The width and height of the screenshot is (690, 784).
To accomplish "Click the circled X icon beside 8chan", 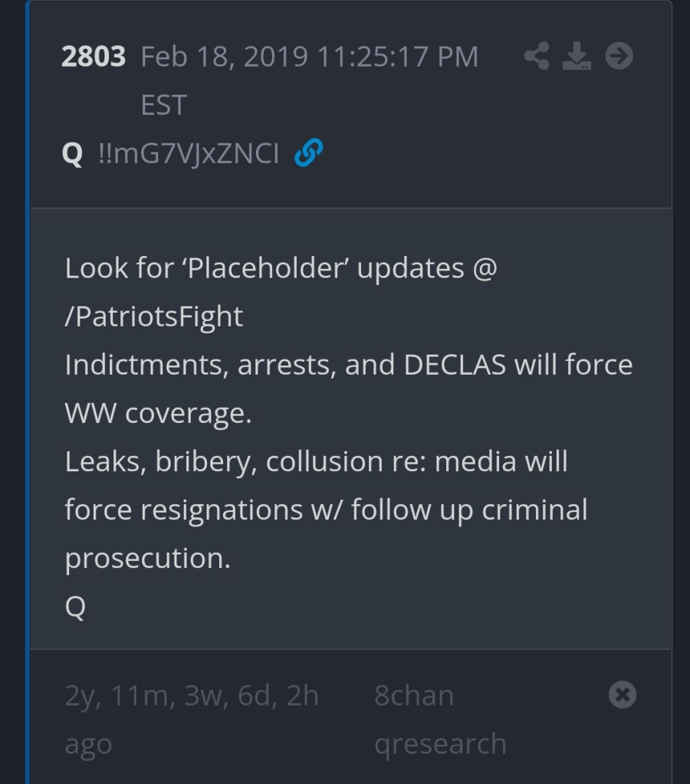I will (x=622, y=695).
